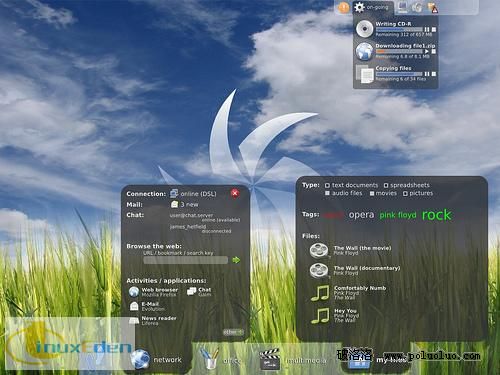Screen dimensions: 500x375
Task: Select the red tag before opera
Action: pos(333,215)
